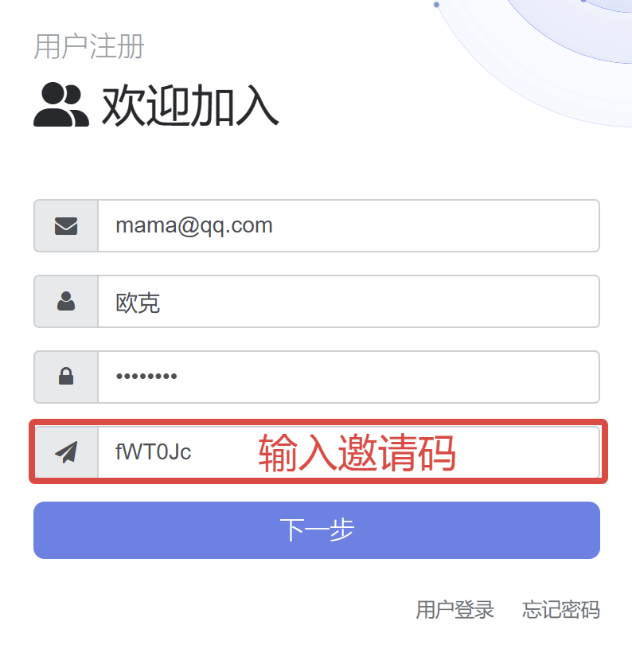The width and height of the screenshot is (632, 672).
Task: Click the red 输入邀请码 annotation label
Action: coord(357,452)
